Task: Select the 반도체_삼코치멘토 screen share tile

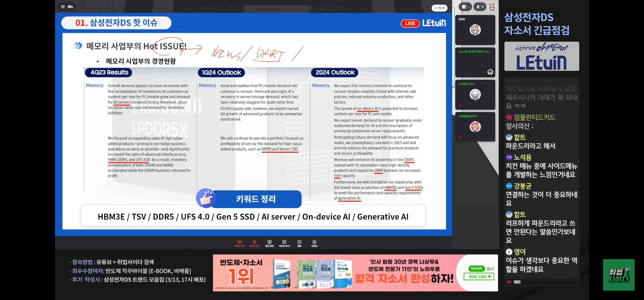Action: [x=475, y=63]
